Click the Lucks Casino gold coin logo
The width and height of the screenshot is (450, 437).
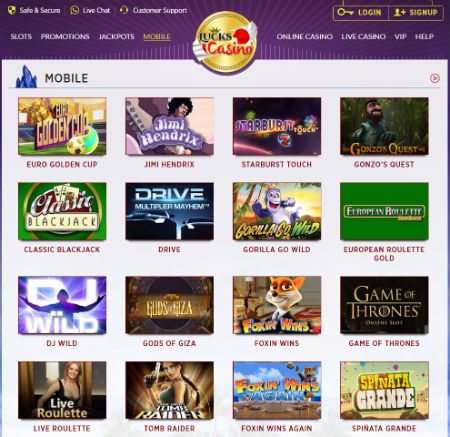point(225,43)
